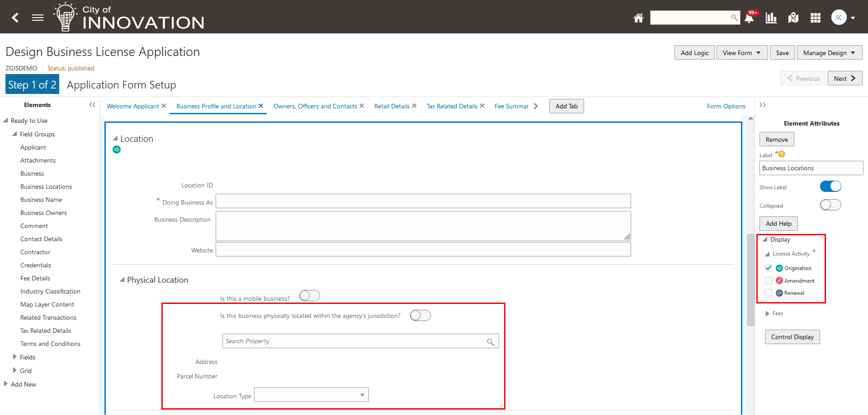Click the Control Display button

pyautogui.click(x=792, y=337)
